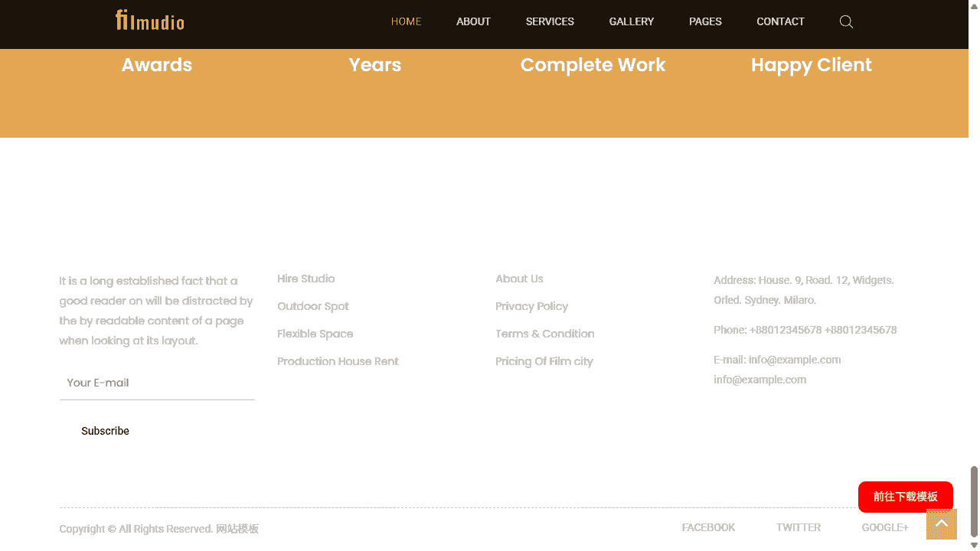Expand the Pages menu
The height and width of the screenshot is (551, 980).
point(705,21)
